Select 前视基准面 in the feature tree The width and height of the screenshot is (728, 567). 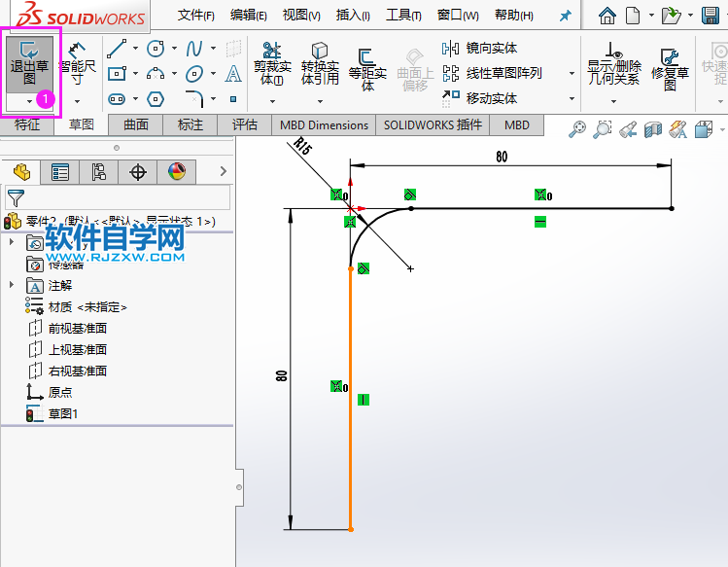pos(78,329)
